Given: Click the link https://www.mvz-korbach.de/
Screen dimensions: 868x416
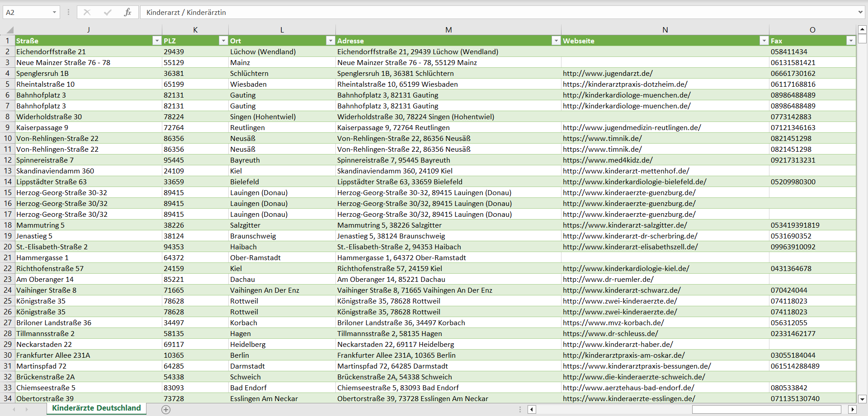Looking at the screenshot, I should (613, 323).
